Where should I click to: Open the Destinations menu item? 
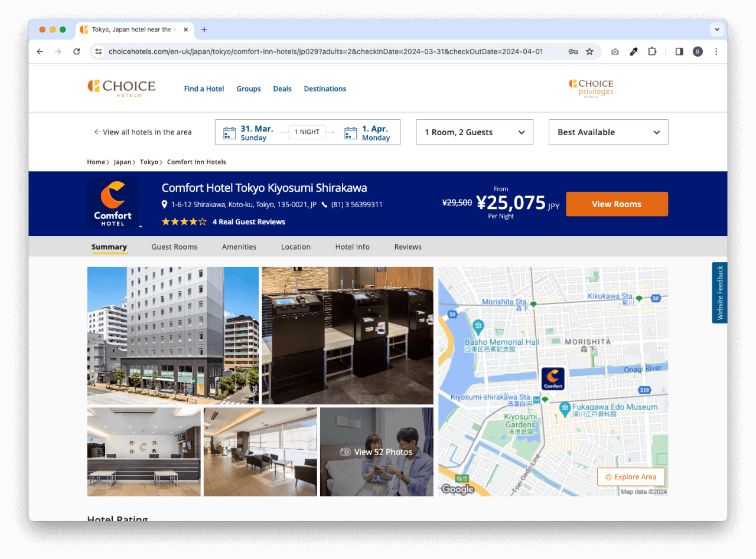click(x=325, y=89)
